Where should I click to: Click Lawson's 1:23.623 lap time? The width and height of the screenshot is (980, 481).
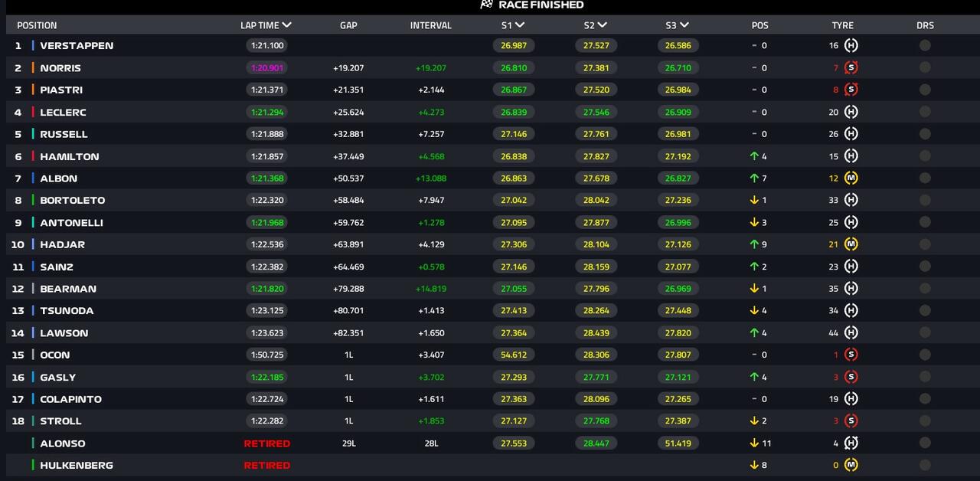pos(267,332)
